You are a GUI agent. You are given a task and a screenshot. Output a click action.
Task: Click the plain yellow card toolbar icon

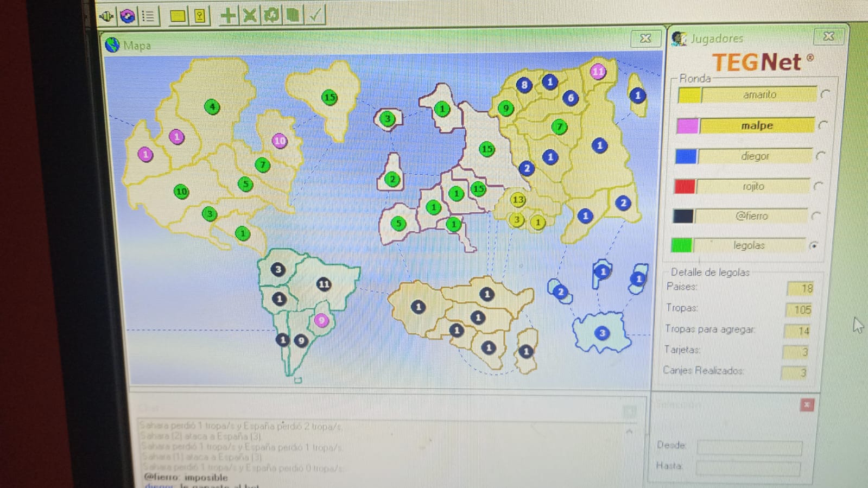click(x=178, y=16)
